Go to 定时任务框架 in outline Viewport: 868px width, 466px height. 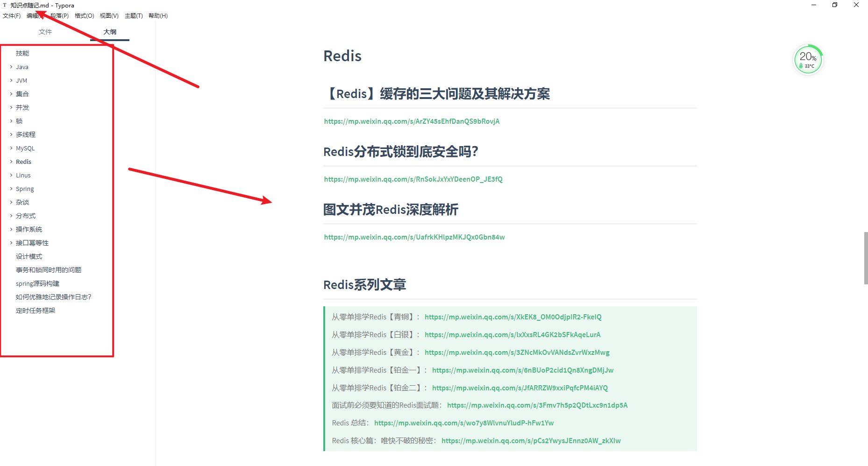pyautogui.click(x=36, y=311)
